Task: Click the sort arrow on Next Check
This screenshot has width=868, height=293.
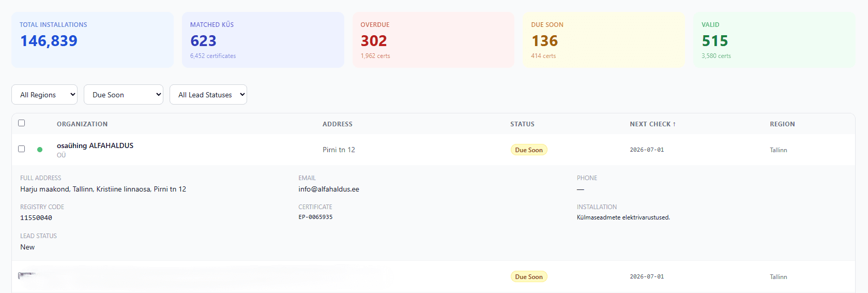Action: coord(674,124)
